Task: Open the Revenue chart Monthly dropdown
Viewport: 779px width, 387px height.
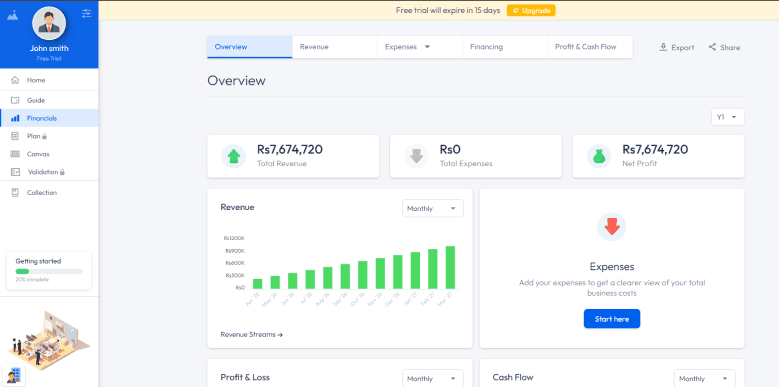Action: (x=433, y=209)
